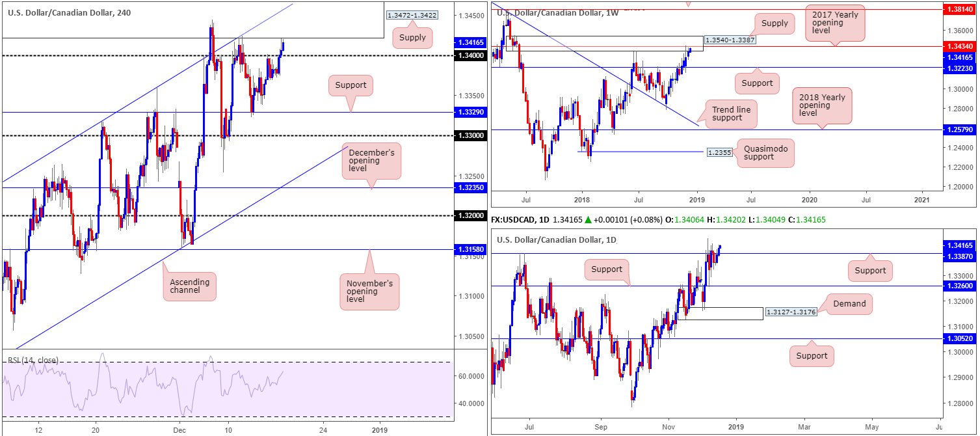Click the black 1.34000 price level tag
Image resolution: width=980 pixels, height=436 pixels.
470,56
